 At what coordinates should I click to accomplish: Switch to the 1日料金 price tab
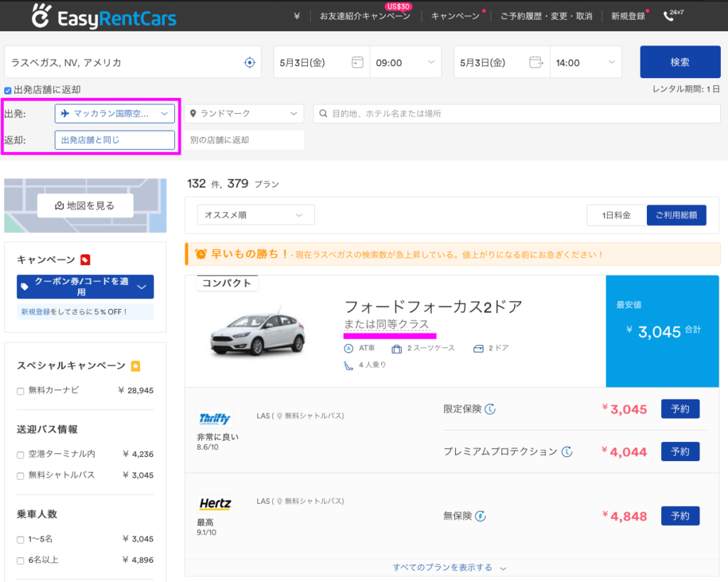616,215
